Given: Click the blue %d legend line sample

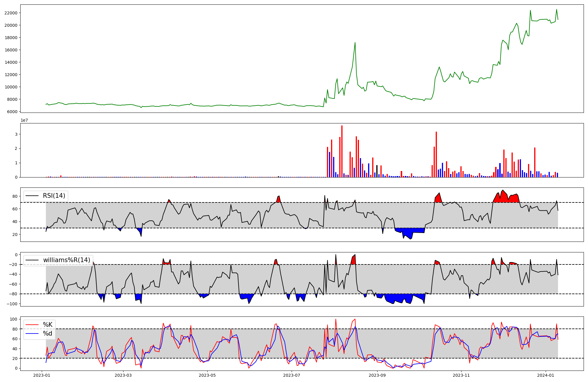Looking at the screenshot, I should pyautogui.click(x=32, y=334).
